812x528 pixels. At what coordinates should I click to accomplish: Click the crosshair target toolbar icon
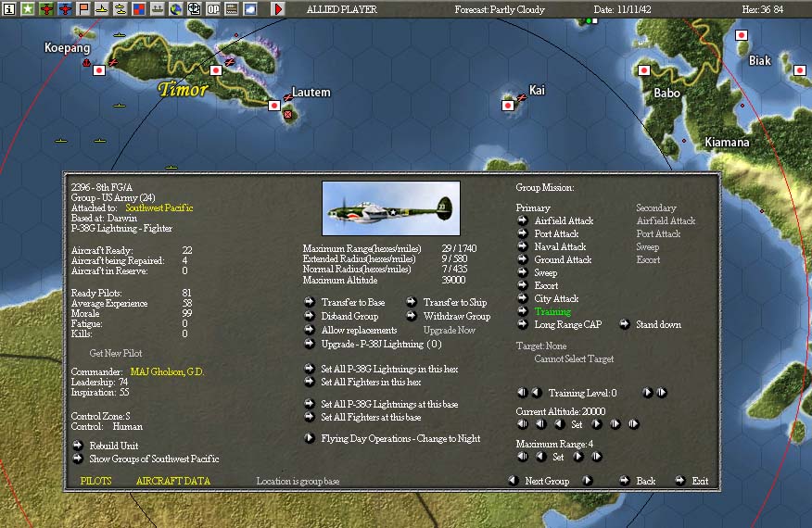point(195,9)
